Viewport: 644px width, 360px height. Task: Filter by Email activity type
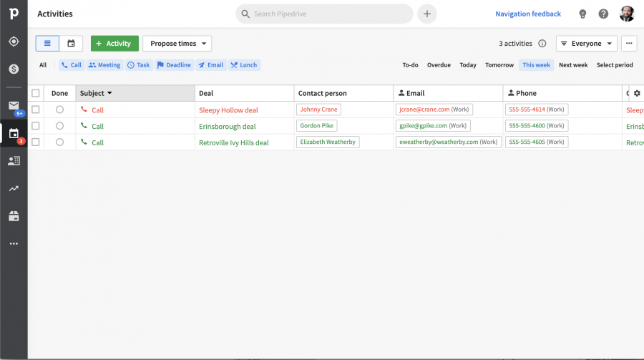(211, 65)
